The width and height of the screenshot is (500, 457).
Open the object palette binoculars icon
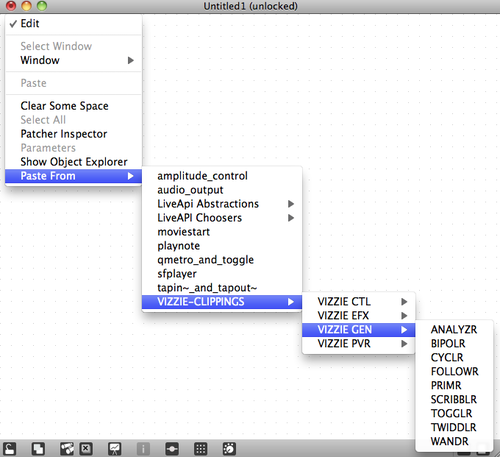point(67,448)
